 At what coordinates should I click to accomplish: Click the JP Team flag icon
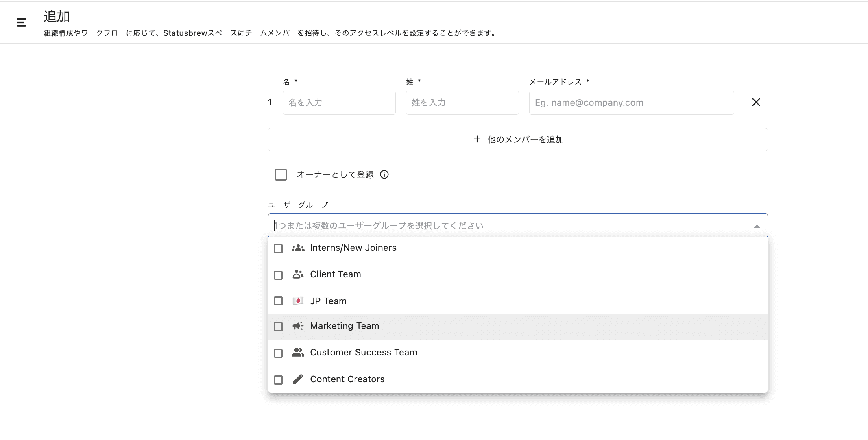point(298,301)
